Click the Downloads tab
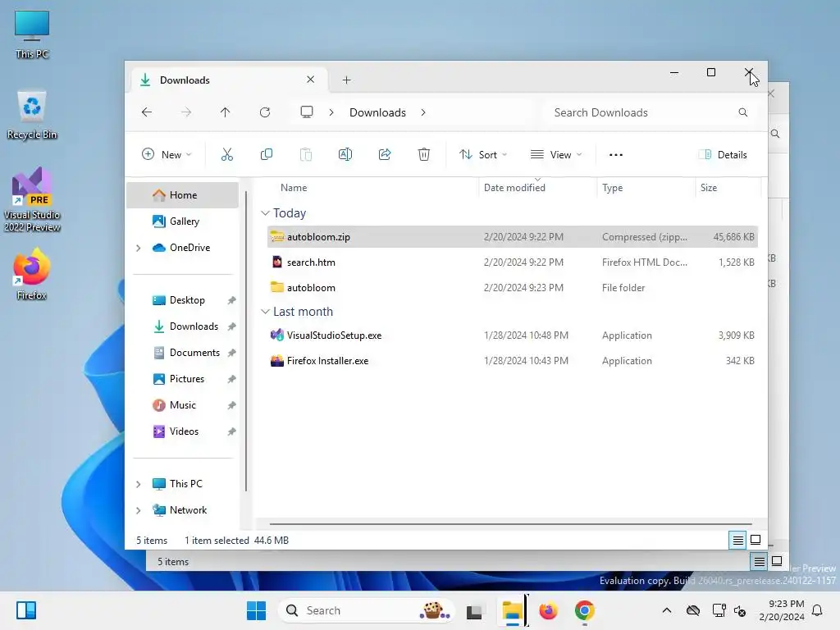Screen dimensions: 840x630 (x=229, y=80)
